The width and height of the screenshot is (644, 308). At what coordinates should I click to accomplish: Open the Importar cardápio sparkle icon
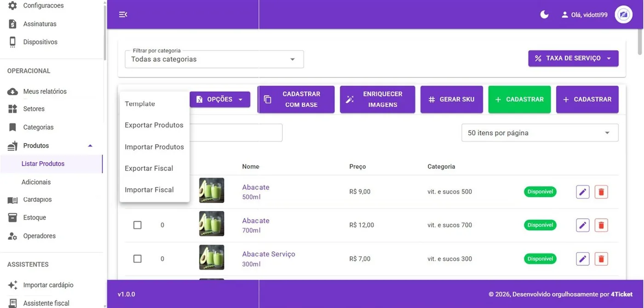click(x=13, y=285)
